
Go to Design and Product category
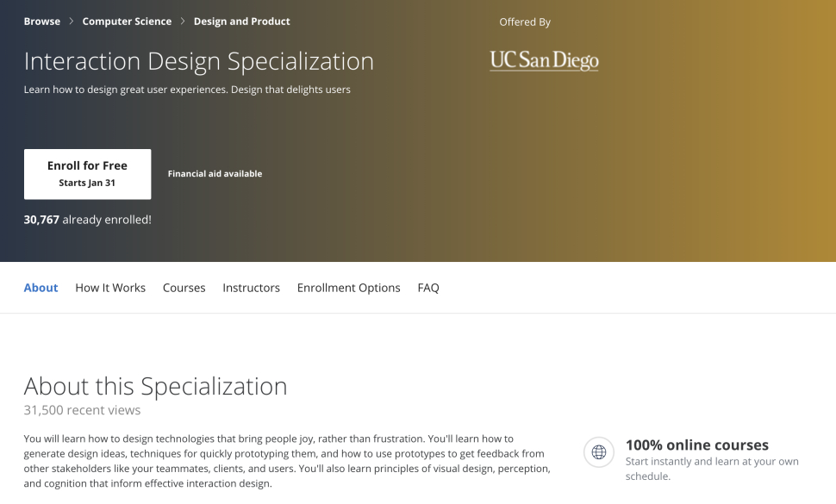241,22
